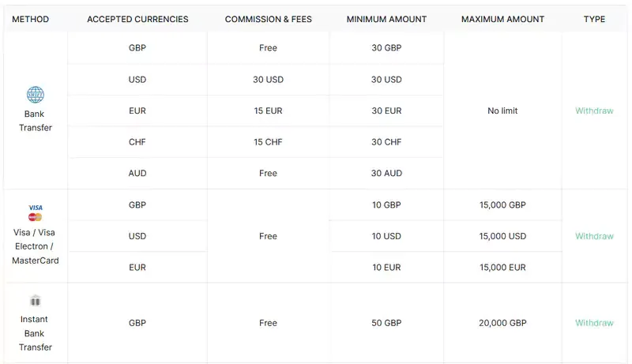632x364 pixels.
Task: Select the METHOD column header
Action: coord(31,19)
